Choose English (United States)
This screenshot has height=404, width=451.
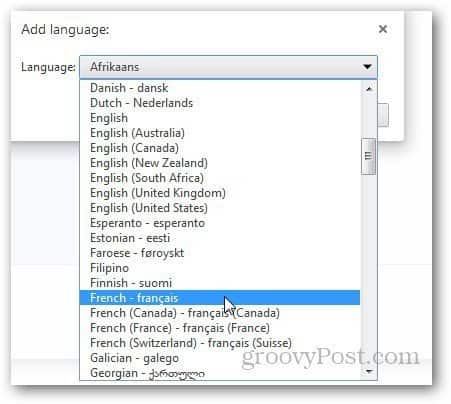tap(220, 208)
